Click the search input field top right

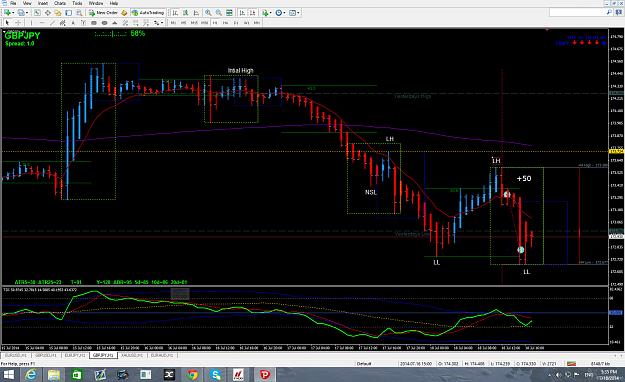point(578,13)
